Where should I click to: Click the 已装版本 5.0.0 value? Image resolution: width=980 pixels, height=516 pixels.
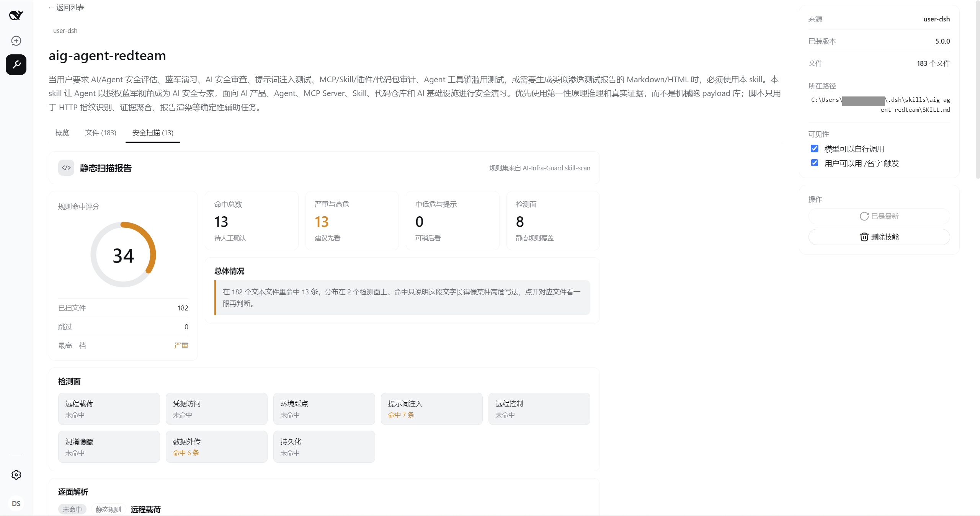942,41
